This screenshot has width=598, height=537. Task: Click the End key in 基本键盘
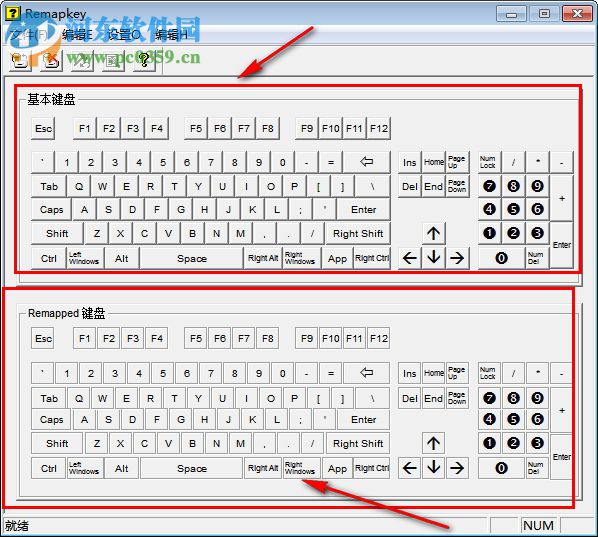434,187
